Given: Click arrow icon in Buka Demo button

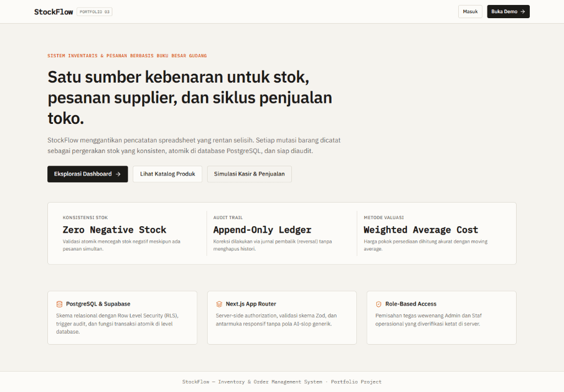Looking at the screenshot, I should (x=523, y=12).
